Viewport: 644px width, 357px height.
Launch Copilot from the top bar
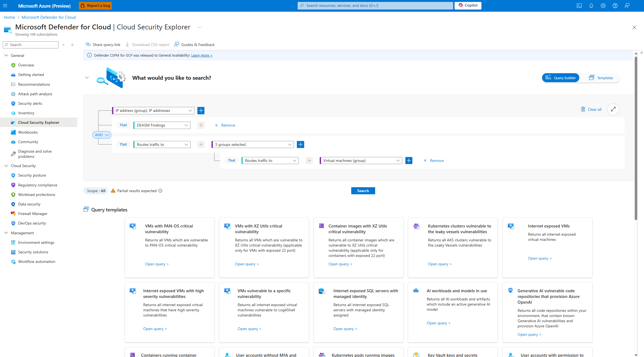[468, 5]
